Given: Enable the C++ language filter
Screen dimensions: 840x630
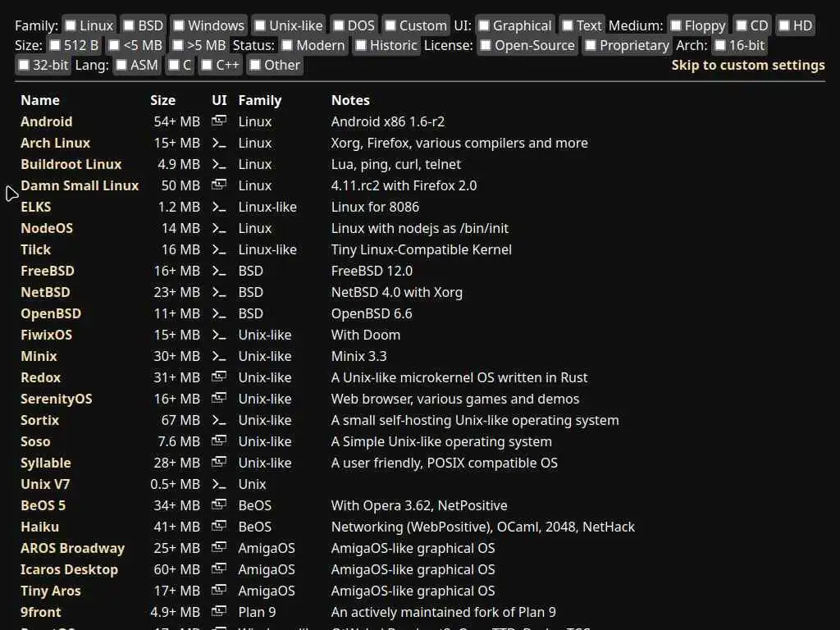Looking at the screenshot, I should [207, 66].
